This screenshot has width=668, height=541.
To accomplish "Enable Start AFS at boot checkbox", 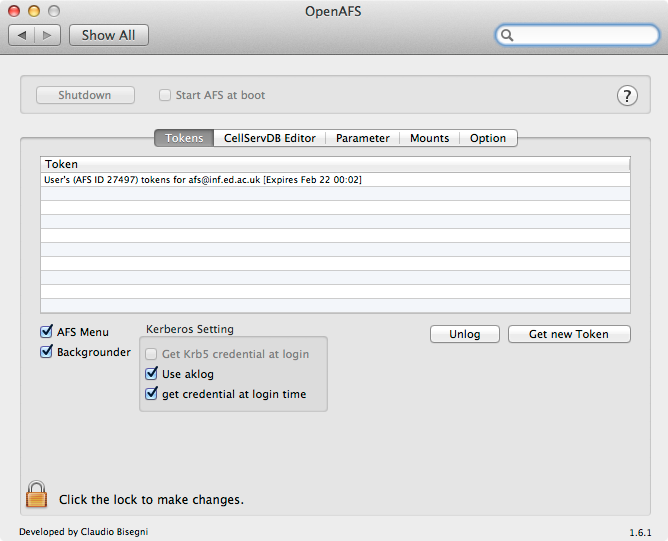I will tap(165, 95).
